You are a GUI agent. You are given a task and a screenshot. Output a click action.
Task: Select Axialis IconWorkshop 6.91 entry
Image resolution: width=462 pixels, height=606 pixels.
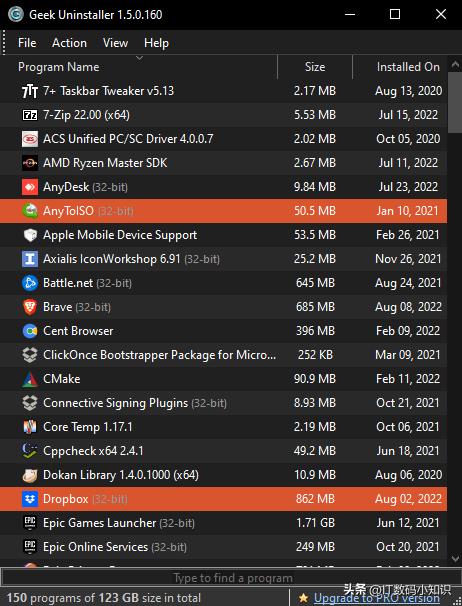pos(223,259)
